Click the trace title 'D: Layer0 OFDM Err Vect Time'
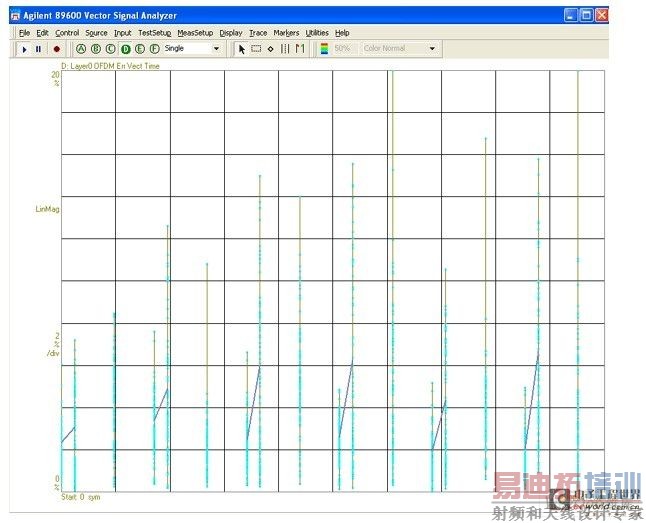Viewport: 646px width, 523px height. tap(110, 66)
